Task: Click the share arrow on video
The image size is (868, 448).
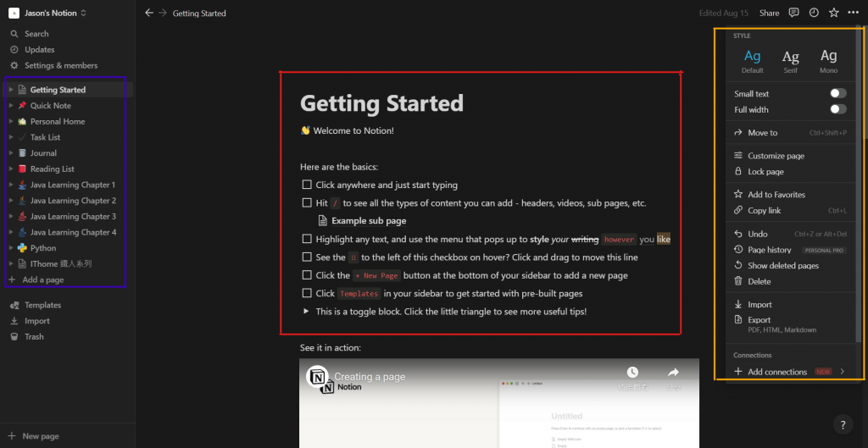Action: (x=673, y=373)
